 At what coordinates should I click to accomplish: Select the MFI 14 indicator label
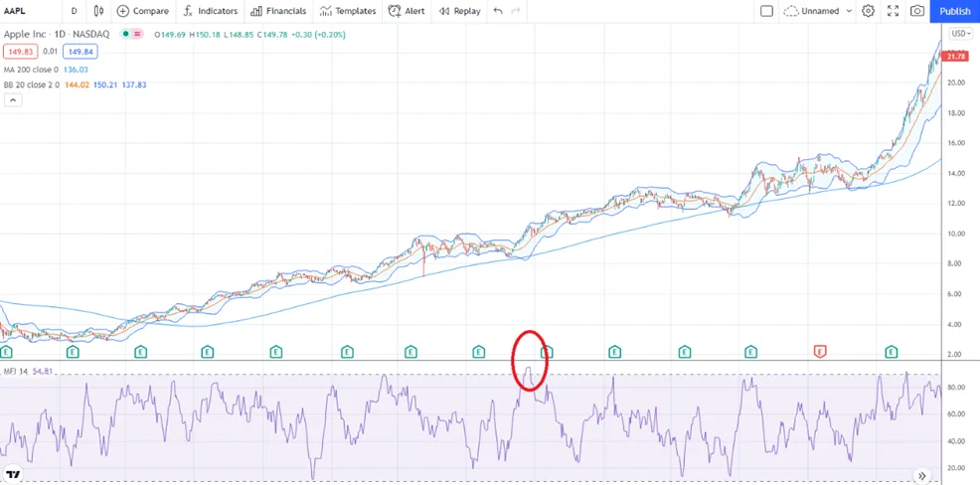tap(14, 372)
